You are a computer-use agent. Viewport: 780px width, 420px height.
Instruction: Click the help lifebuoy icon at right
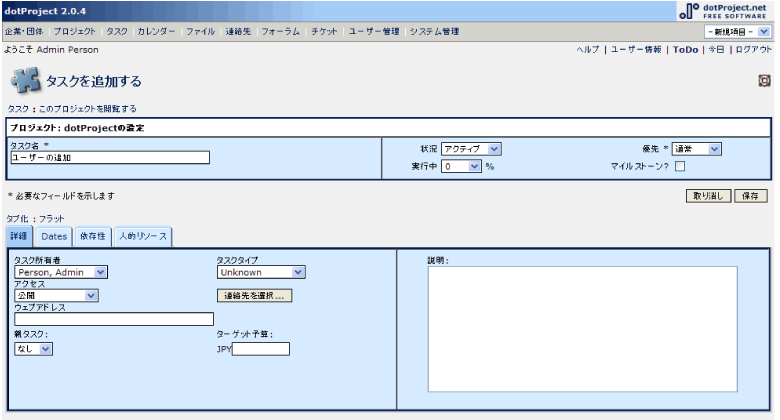[x=765, y=80]
